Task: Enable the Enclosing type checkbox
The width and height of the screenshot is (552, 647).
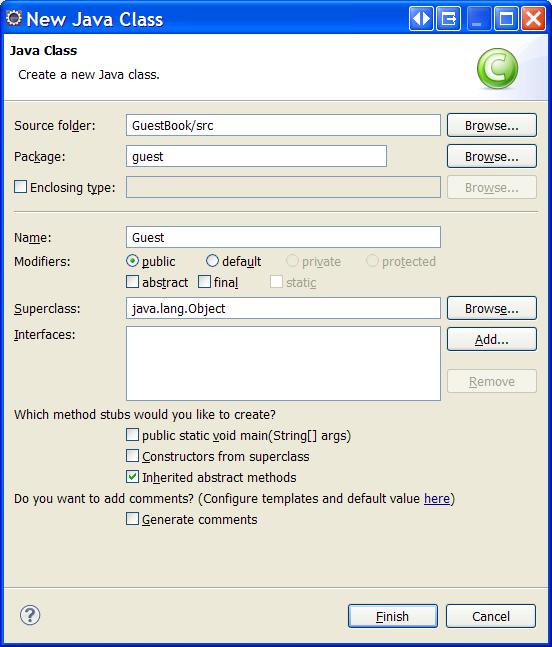Action: point(21,187)
